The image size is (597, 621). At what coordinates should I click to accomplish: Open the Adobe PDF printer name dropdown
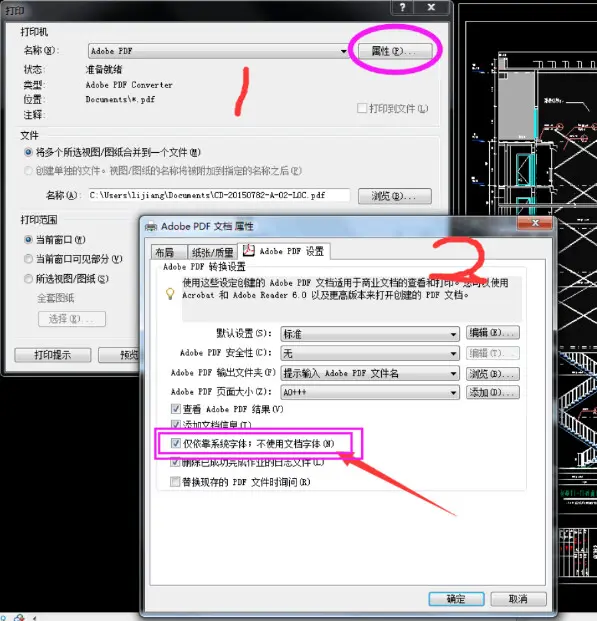tap(217, 51)
